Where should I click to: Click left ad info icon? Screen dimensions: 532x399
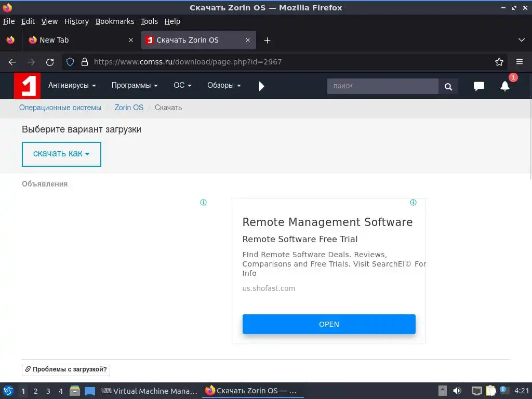[x=203, y=203]
